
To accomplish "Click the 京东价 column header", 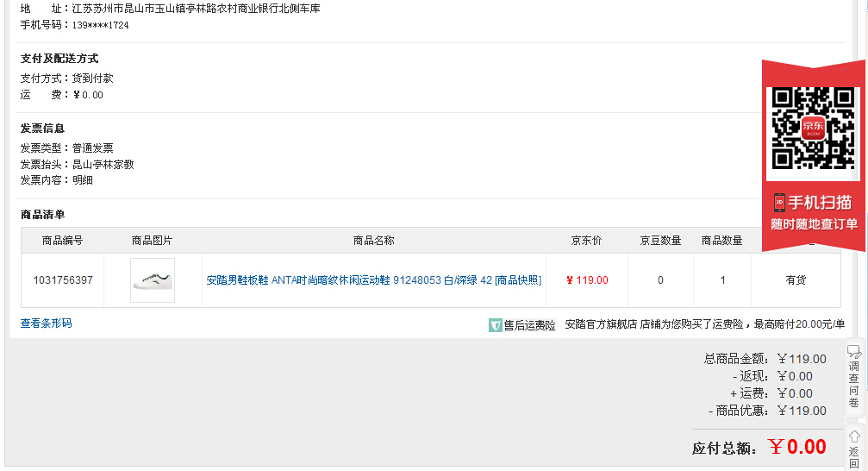I will click(x=586, y=241).
